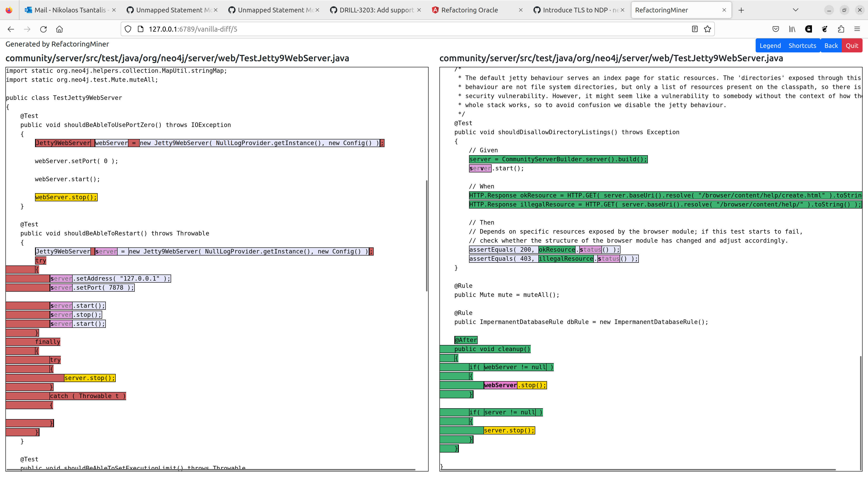The height and width of the screenshot is (488, 868).
Task: Click the Firefox logo icon
Action: tap(9, 10)
